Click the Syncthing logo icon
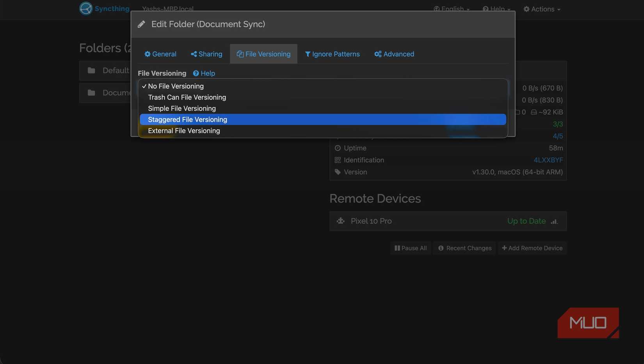Image resolution: width=644 pixels, height=364 pixels. point(86,8)
